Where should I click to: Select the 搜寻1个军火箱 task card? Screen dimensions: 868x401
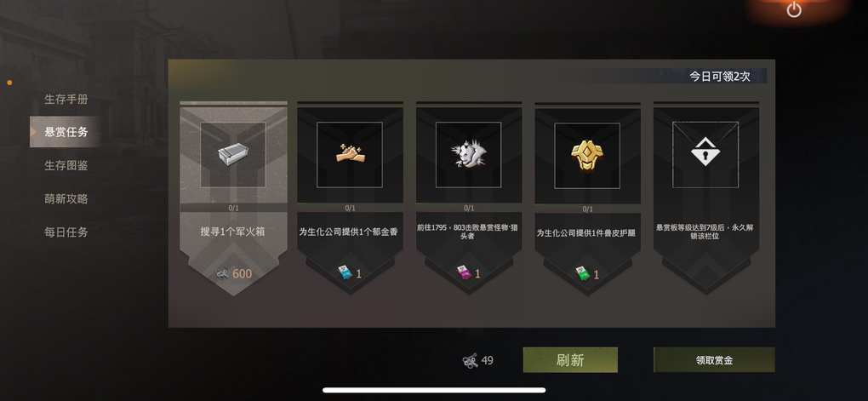[x=233, y=198]
